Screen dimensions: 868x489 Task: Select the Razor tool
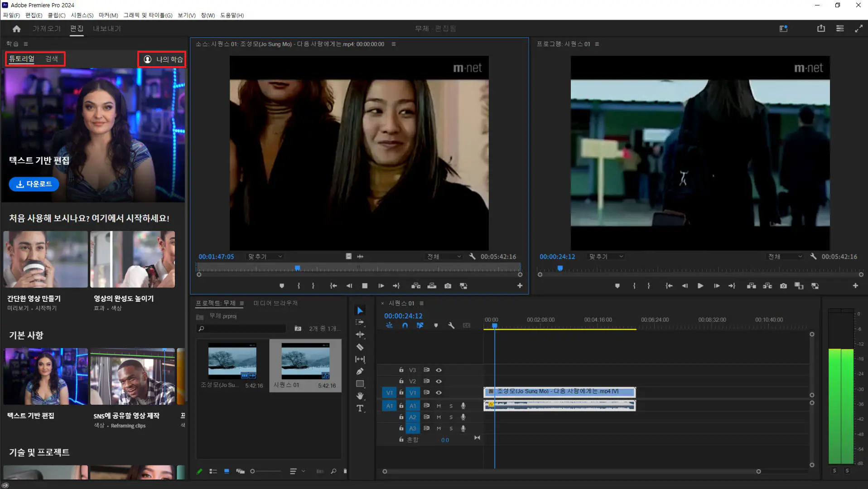coord(360,347)
